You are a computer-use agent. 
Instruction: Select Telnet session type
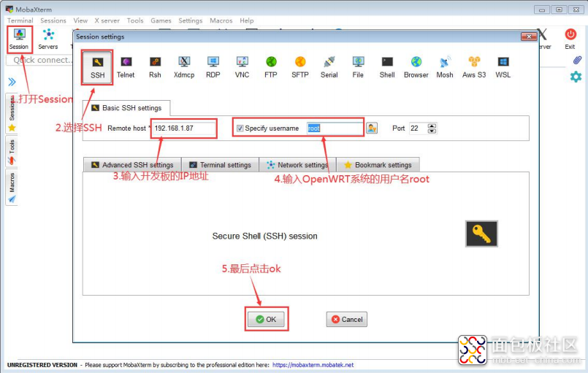pyautogui.click(x=126, y=67)
